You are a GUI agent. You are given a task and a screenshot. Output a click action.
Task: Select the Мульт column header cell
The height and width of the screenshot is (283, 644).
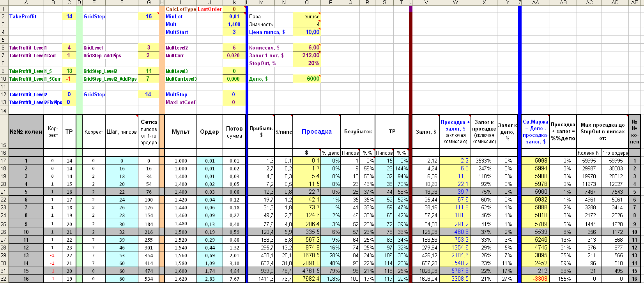click(x=180, y=131)
